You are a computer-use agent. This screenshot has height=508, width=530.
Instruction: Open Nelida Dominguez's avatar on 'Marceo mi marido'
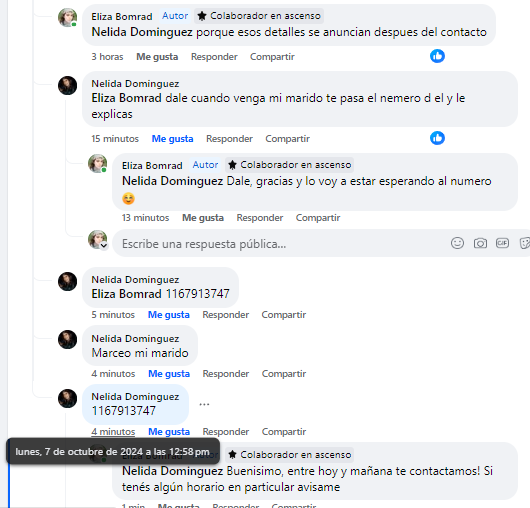point(68,339)
